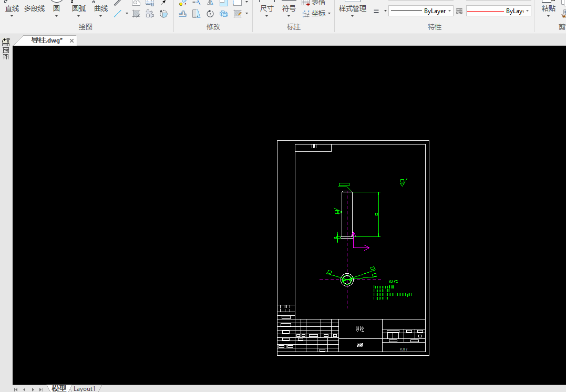Click the 粘贴 paste button
Image resolution: width=566 pixels, height=392 pixels.
click(548, 9)
